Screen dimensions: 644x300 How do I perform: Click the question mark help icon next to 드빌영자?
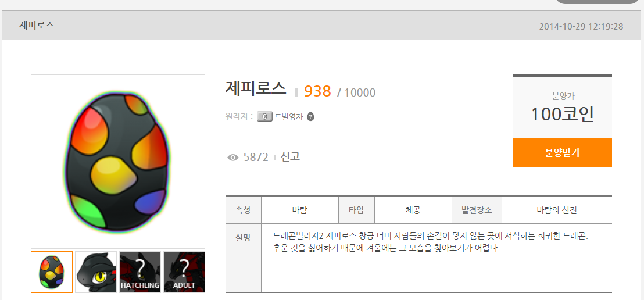pyautogui.click(x=311, y=117)
